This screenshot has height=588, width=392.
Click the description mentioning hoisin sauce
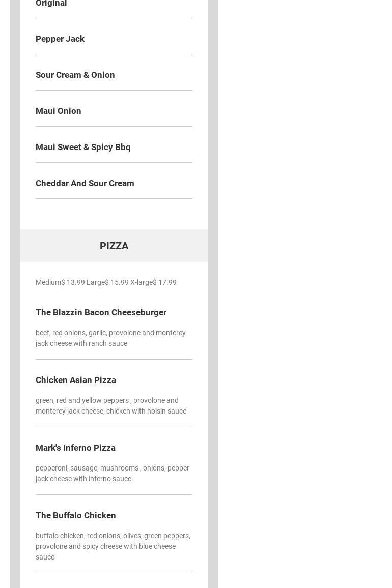110,405
